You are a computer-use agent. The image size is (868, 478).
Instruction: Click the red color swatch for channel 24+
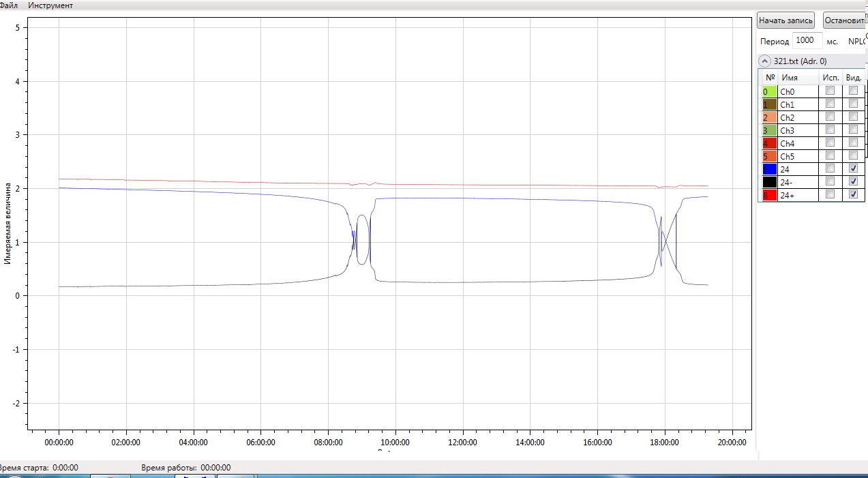click(769, 195)
